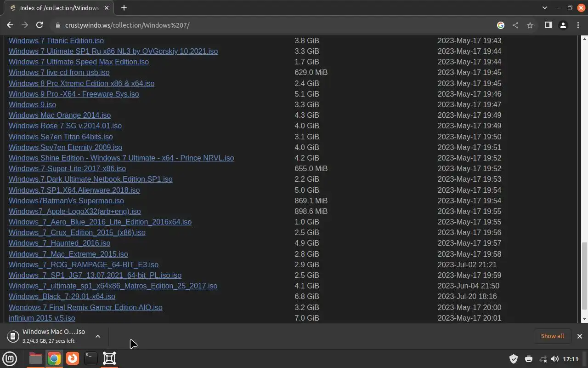The image size is (588, 368).
Task: Go forward to the next page
Action: coord(25,25)
